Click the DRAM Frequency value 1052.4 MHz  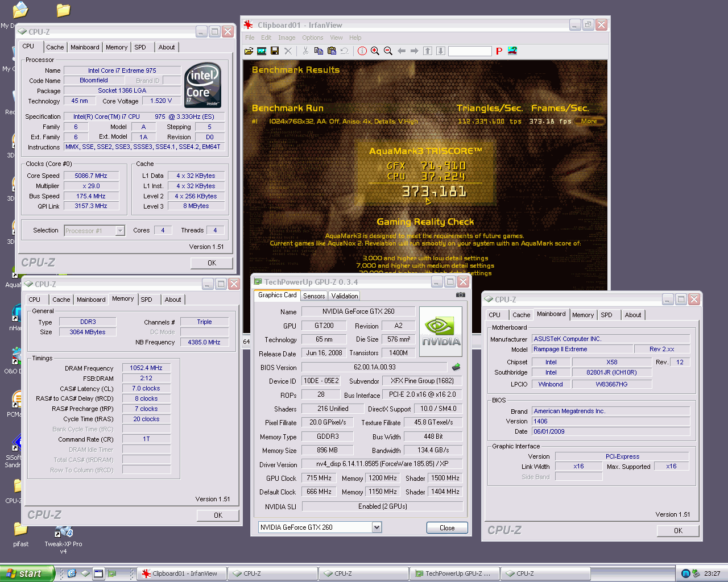click(146, 368)
